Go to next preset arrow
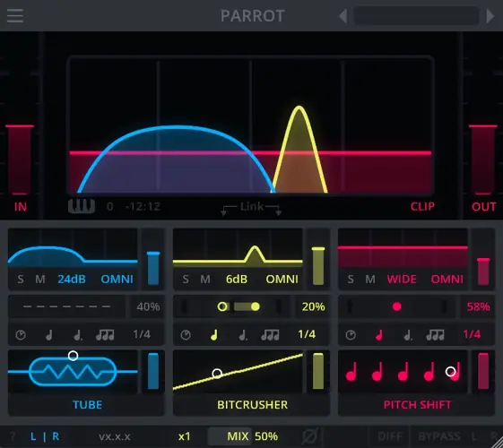503x448 pixels. coord(490,16)
